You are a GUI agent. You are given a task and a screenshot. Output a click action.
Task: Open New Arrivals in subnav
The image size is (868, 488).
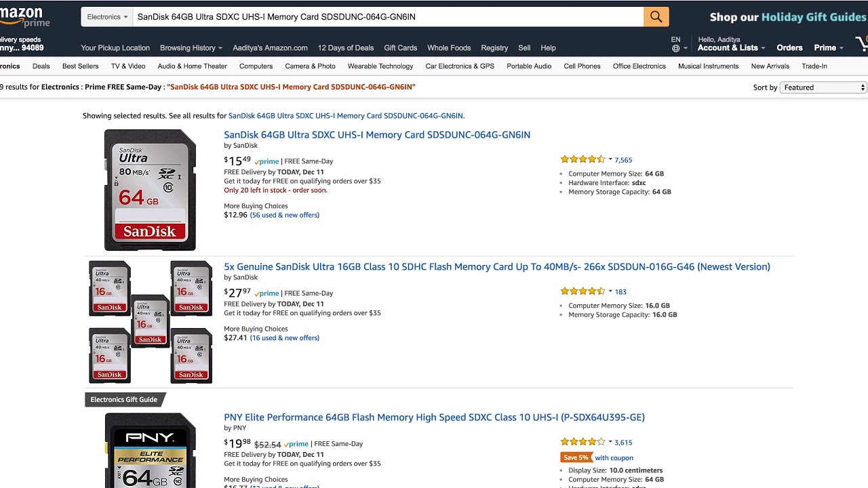(770, 66)
